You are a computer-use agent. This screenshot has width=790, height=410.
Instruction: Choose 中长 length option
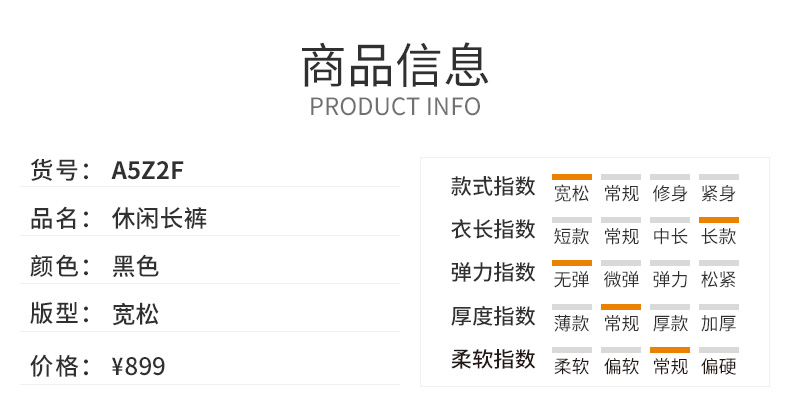point(670,236)
